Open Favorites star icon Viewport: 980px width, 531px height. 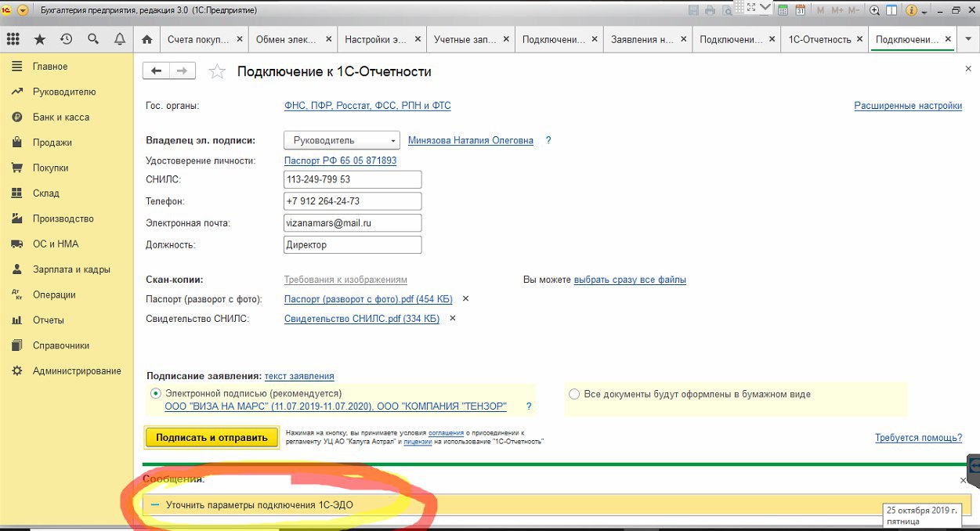click(x=40, y=39)
